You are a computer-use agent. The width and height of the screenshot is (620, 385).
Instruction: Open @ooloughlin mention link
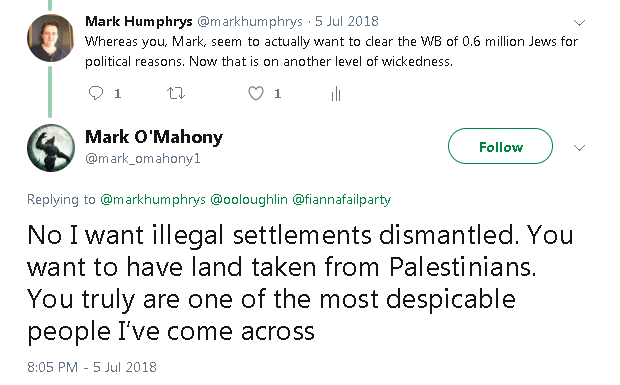click(249, 200)
